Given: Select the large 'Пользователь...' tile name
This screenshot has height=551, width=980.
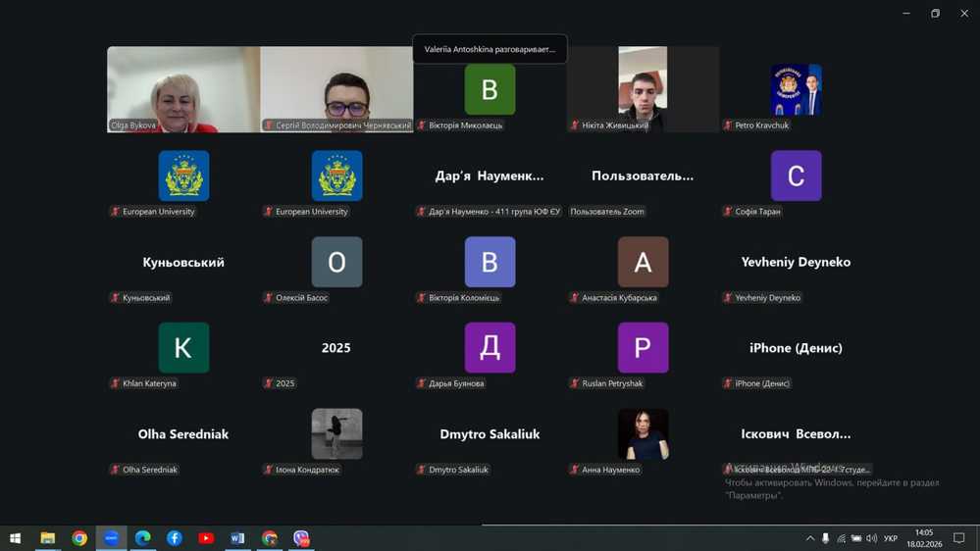Looking at the screenshot, I should click(x=643, y=176).
